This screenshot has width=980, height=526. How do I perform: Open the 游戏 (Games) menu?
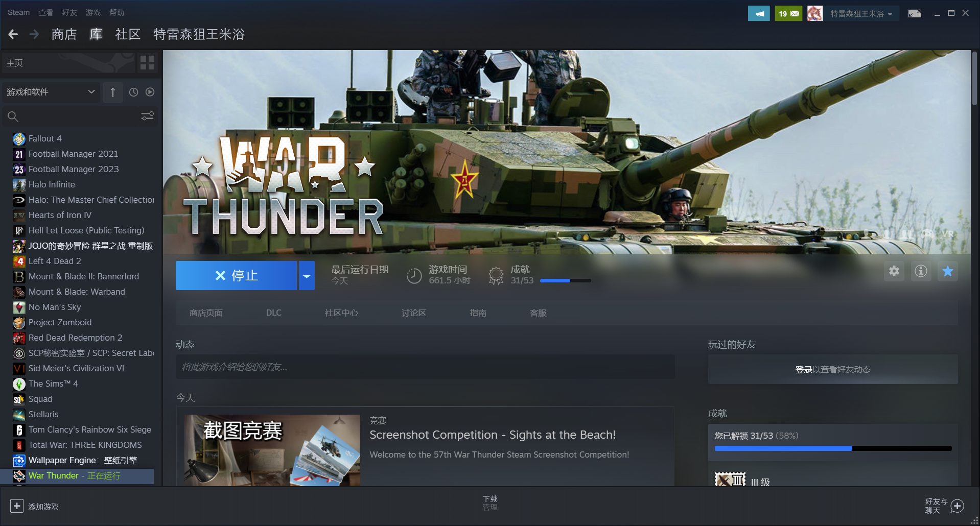click(x=93, y=12)
